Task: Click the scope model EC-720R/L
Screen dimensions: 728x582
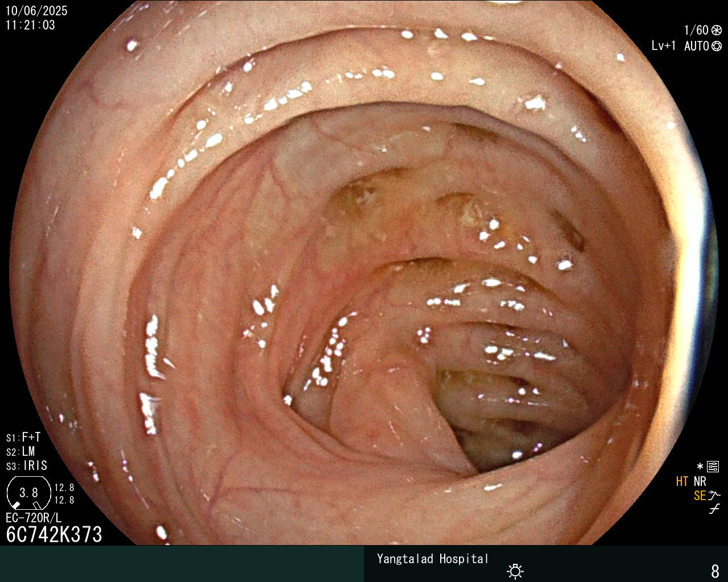Action: pyautogui.click(x=34, y=518)
